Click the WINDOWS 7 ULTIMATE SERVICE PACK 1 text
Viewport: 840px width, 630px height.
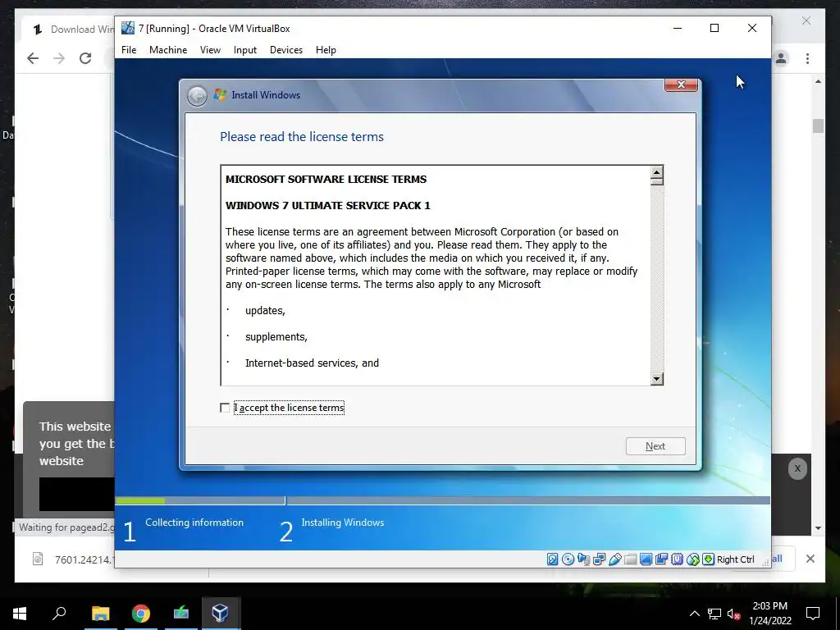click(x=328, y=205)
